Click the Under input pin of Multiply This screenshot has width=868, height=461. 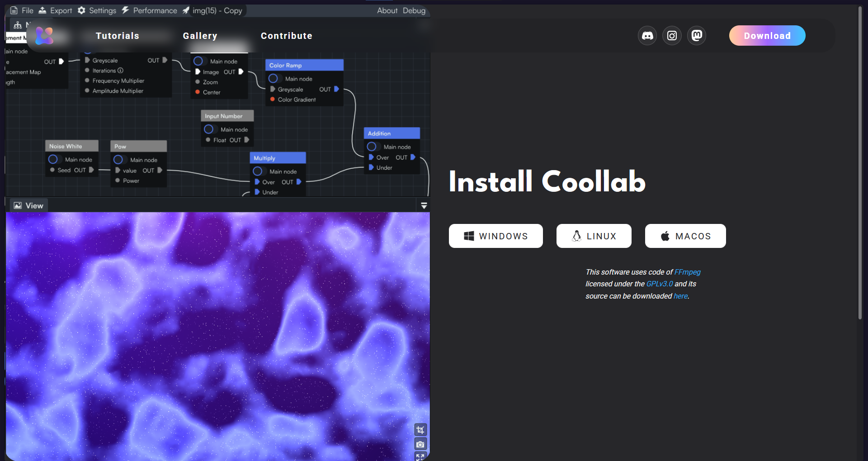257,192
